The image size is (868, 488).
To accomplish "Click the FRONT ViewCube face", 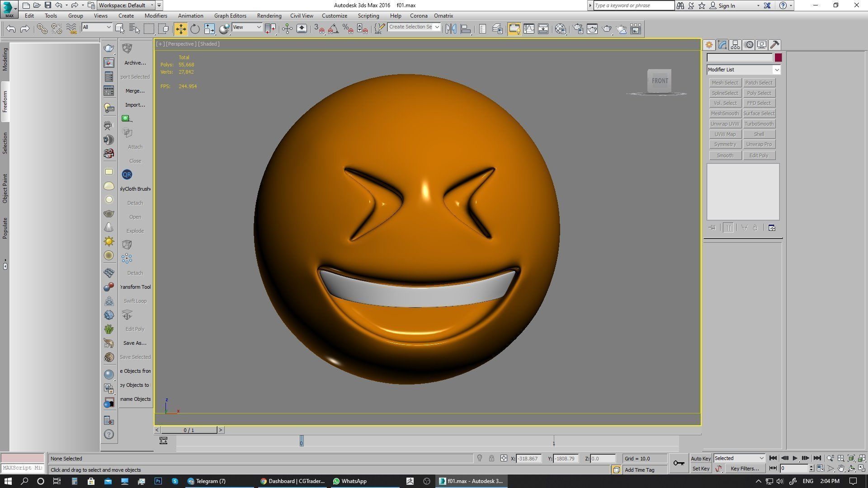I will coord(659,81).
